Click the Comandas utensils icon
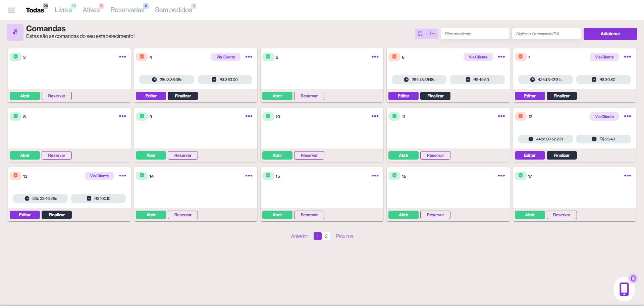 coord(15,32)
